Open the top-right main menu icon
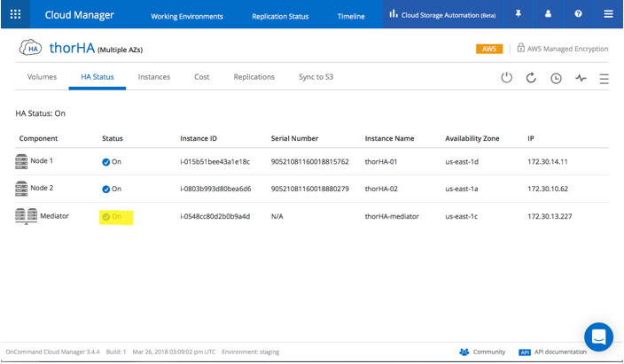Screen dimensions: 624x364 point(607,14)
